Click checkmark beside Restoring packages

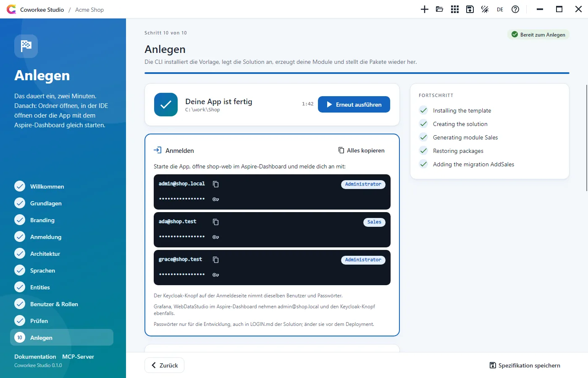point(423,151)
